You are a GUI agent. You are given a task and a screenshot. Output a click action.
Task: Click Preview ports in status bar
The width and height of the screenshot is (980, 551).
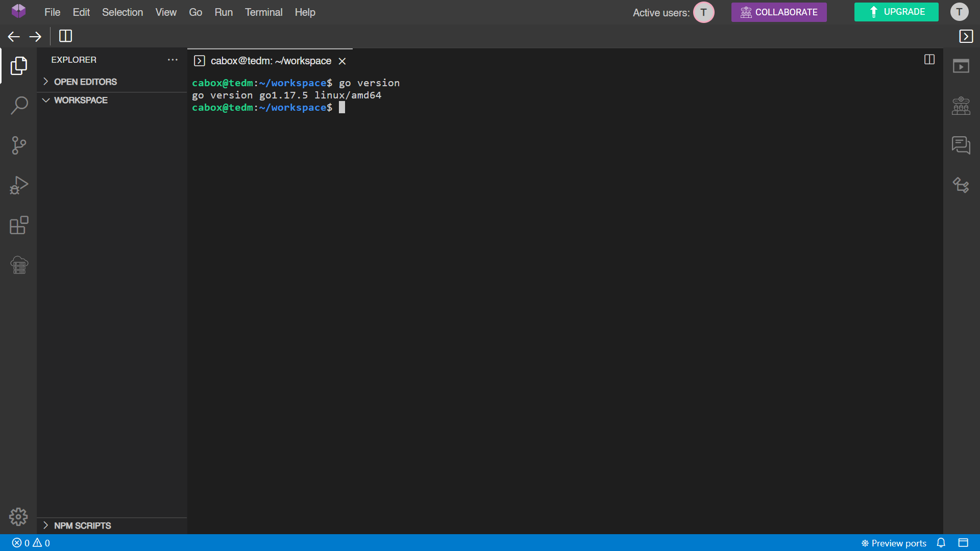893,543
